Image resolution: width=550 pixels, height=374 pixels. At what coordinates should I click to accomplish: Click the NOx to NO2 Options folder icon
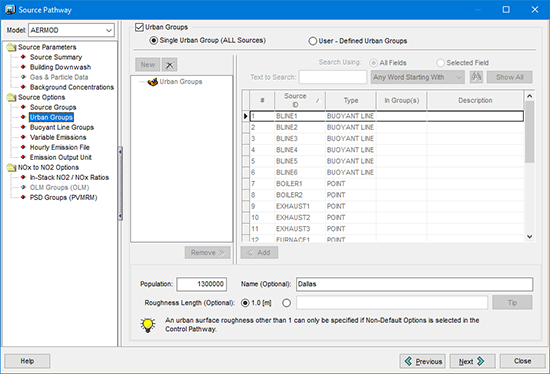[x=12, y=168]
